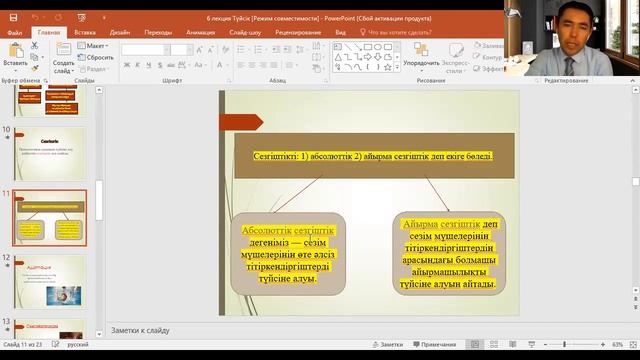This screenshot has width=640, height=360.
Task: Select slide 12 thumbnail
Action: (50, 282)
